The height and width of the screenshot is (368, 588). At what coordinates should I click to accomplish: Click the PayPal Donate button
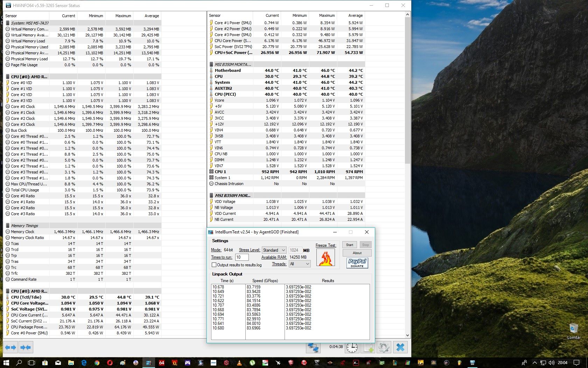(x=357, y=263)
